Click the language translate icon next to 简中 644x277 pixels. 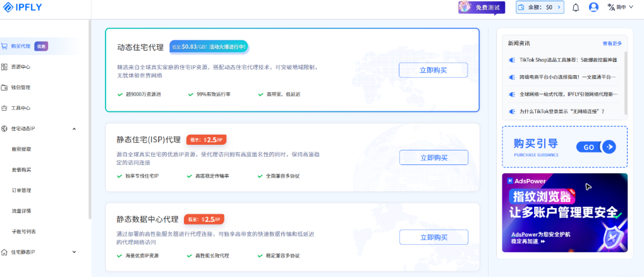[x=611, y=7]
